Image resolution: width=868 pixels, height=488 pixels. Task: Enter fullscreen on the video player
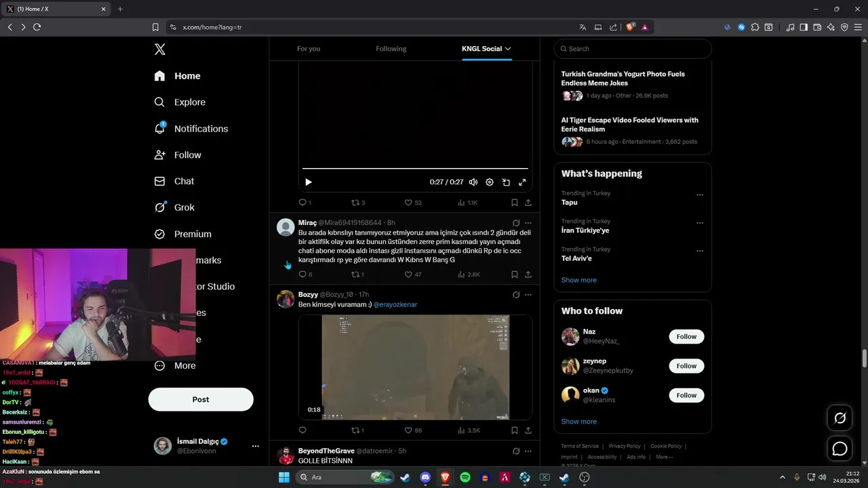(522, 182)
